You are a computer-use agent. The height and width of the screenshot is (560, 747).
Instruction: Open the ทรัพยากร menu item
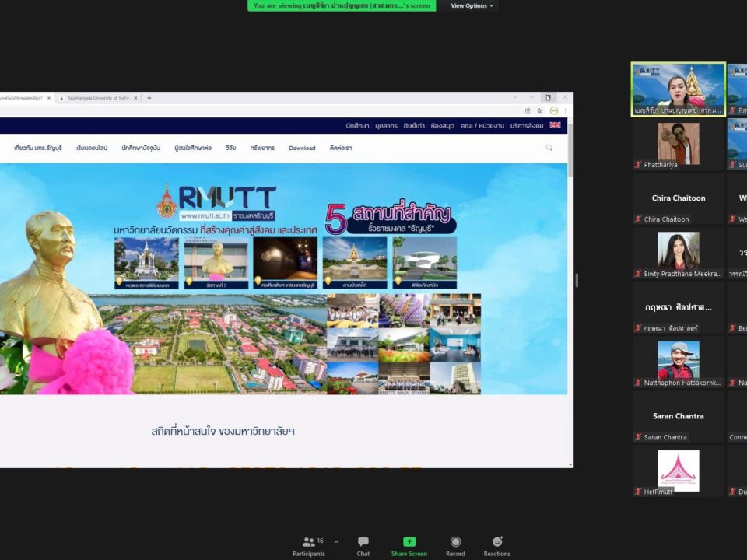[262, 148]
